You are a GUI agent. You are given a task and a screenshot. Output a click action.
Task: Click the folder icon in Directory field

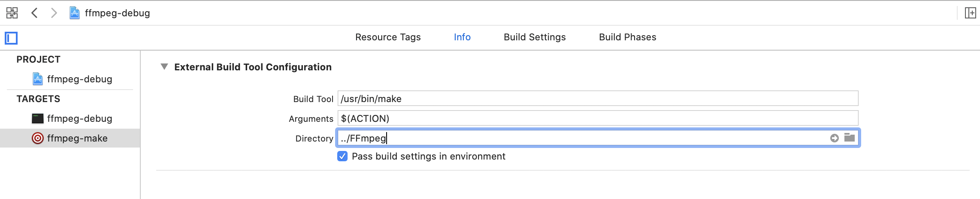coord(850,138)
